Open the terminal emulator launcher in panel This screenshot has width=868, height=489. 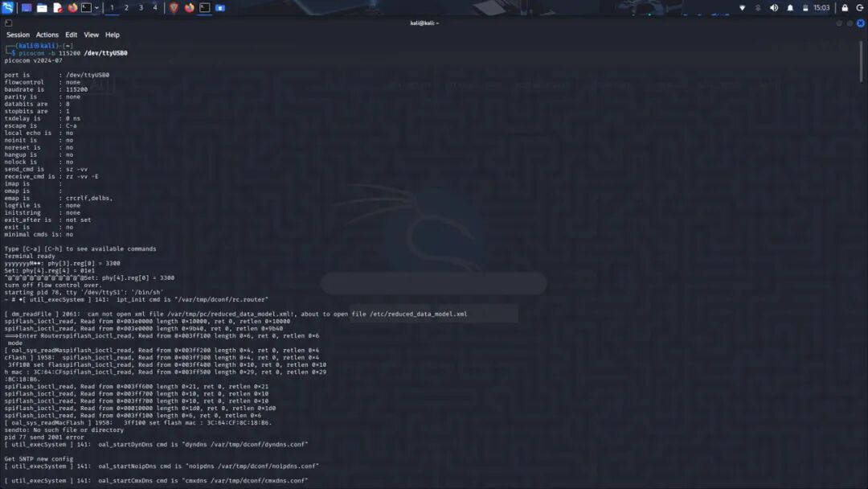87,8
